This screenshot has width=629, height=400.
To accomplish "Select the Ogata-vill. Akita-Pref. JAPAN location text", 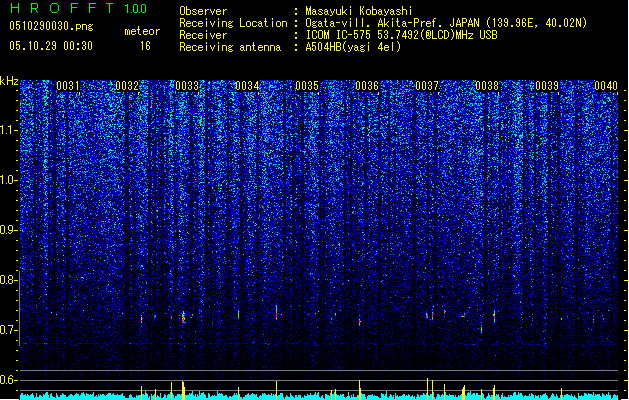I will tap(446, 23).
